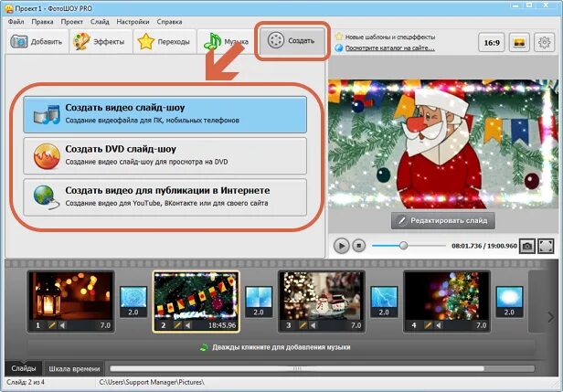This screenshot has height=392, width=563.
Task: Click the 7.0 duration of slide 1
Action: click(105, 325)
